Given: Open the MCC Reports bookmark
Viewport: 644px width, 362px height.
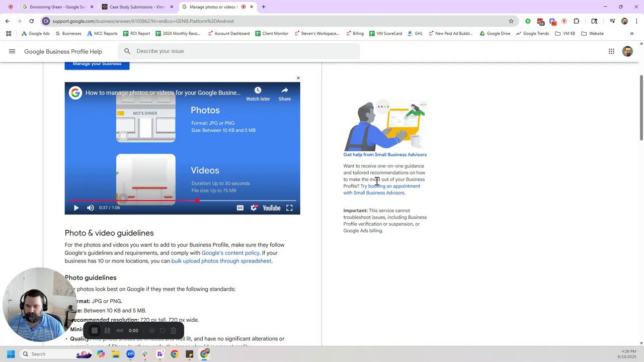Looking at the screenshot, I should coord(102,34).
